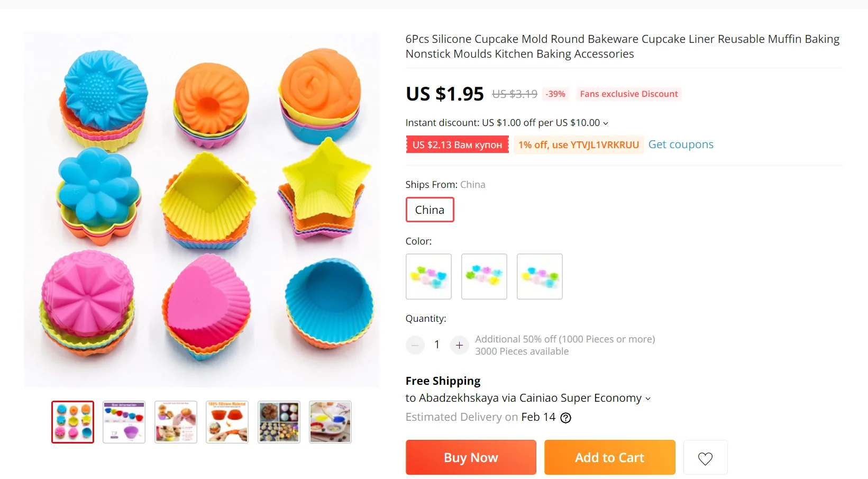Viewport: 868px width, 479px height.
Task: Show the third product thumbnail with muffins
Action: [176, 422]
